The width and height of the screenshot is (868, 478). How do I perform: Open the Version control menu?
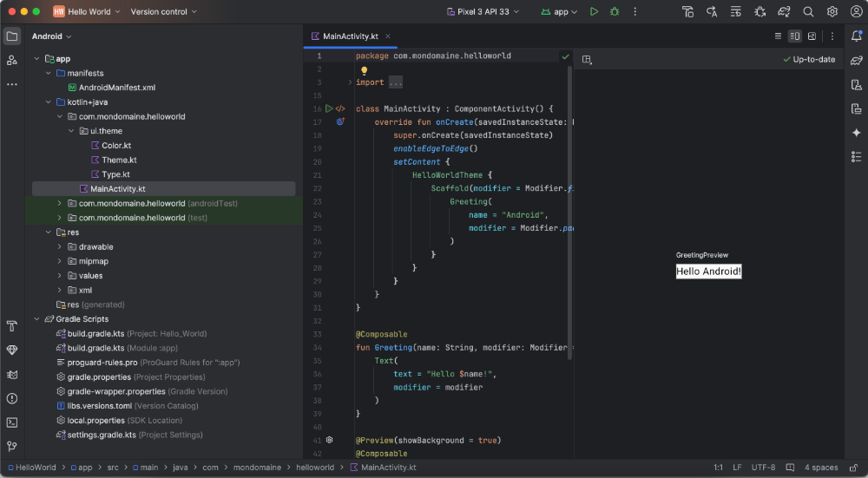point(163,11)
